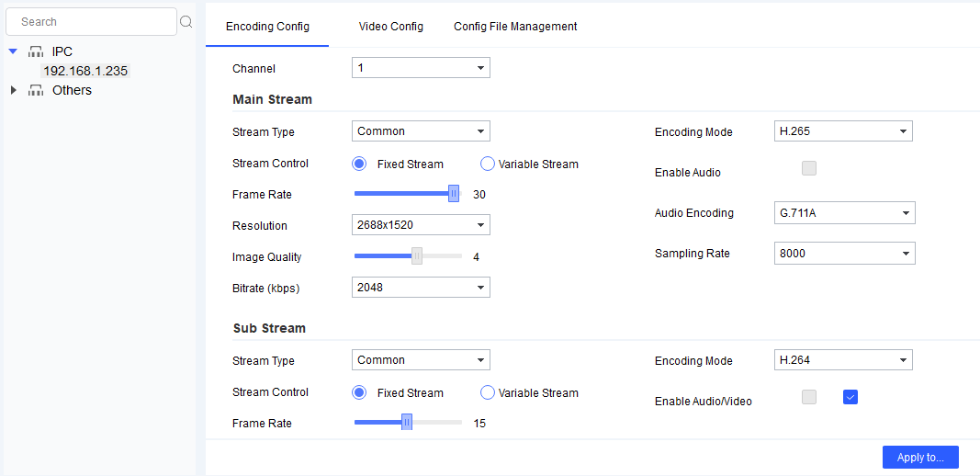Click the Apply to... button
The height and width of the screenshot is (476, 980).
click(920, 458)
